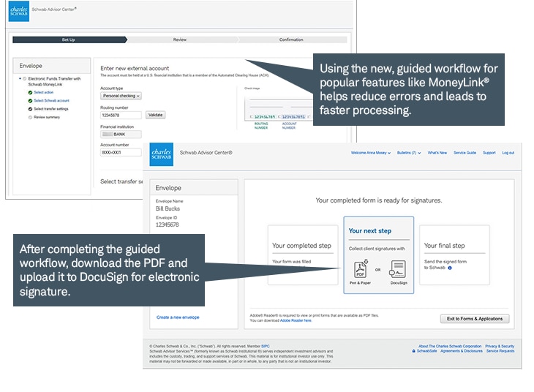This screenshot has height=392, width=534.
Task: Expand the Bulletins (7) menu
Action: click(409, 153)
